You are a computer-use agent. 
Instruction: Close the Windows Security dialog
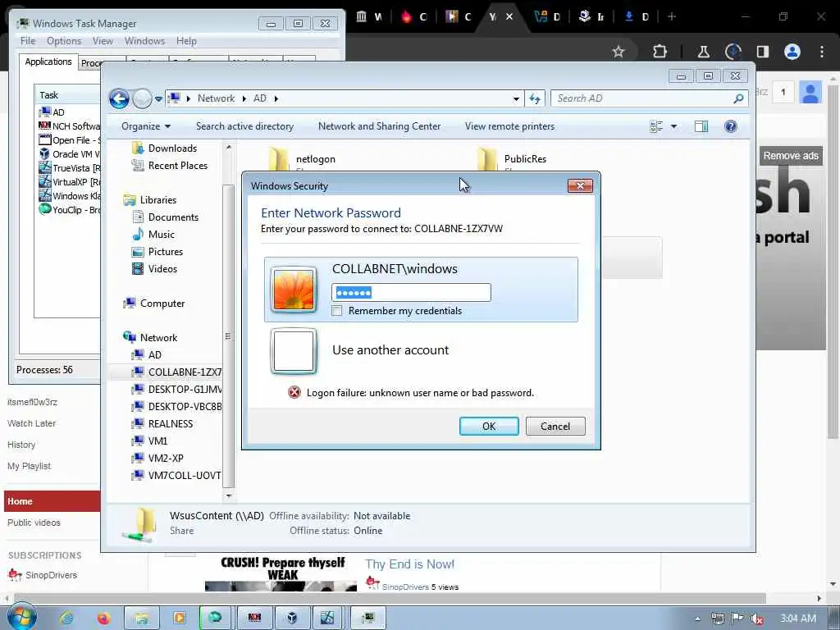click(580, 186)
